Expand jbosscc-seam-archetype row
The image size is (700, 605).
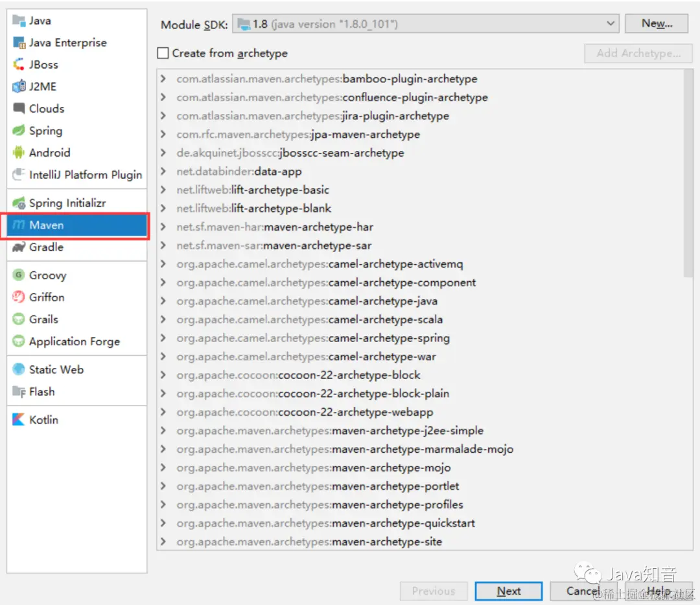[163, 153]
